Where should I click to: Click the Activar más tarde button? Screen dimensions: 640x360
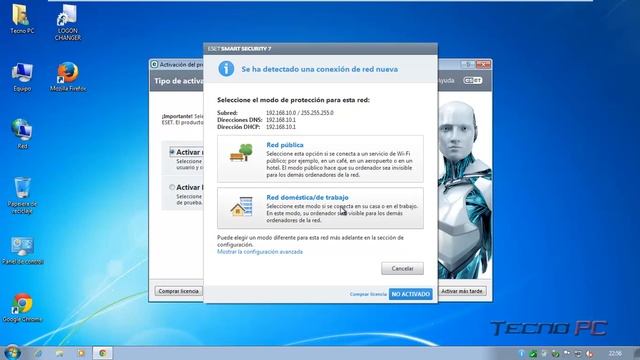click(x=462, y=291)
